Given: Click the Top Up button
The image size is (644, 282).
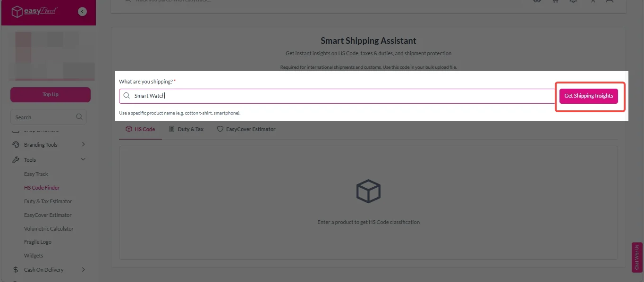Looking at the screenshot, I should (x=50, y=94).
